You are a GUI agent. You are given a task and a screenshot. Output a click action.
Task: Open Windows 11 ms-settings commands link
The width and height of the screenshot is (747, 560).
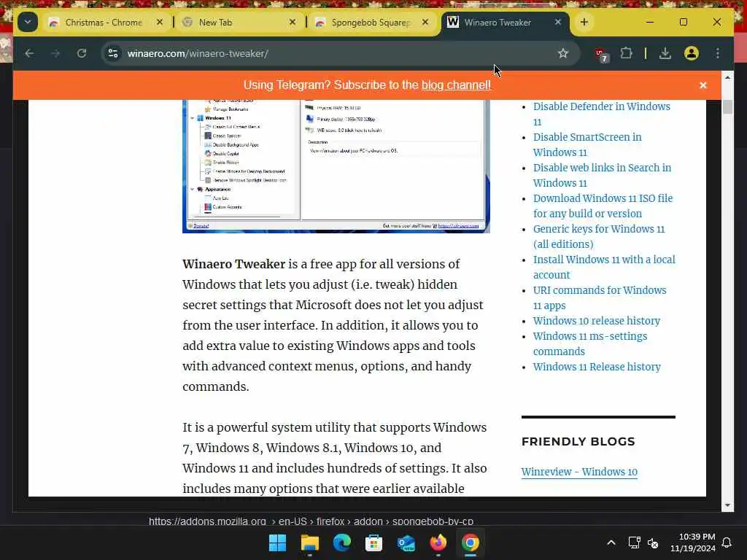pyautogui.click(x=590, y=343)
